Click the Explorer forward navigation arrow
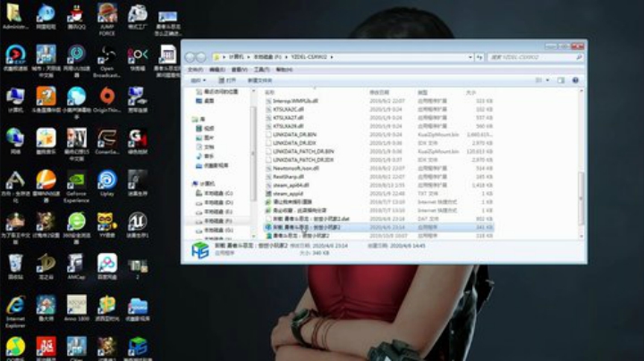 click(201, 57)
